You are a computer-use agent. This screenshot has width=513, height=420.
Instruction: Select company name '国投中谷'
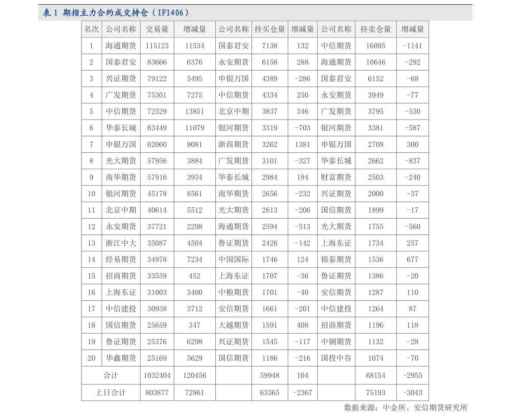(336, 358)
